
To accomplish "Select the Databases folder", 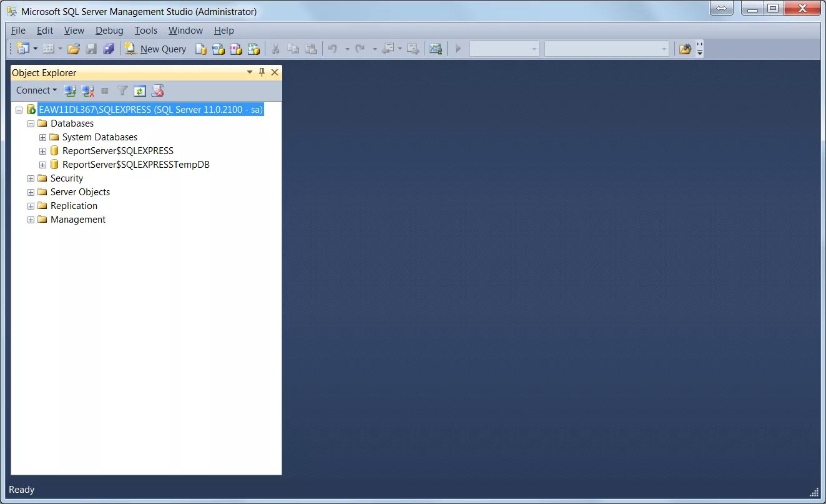I will [x=72, y=124].
